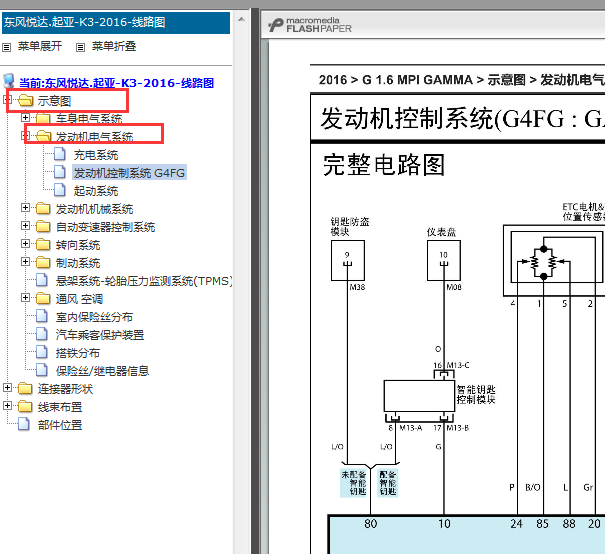The width and height of the screenshot is (605, 554).
Task: Select the 车身电气系统 folder label
Action: point(89,119)
